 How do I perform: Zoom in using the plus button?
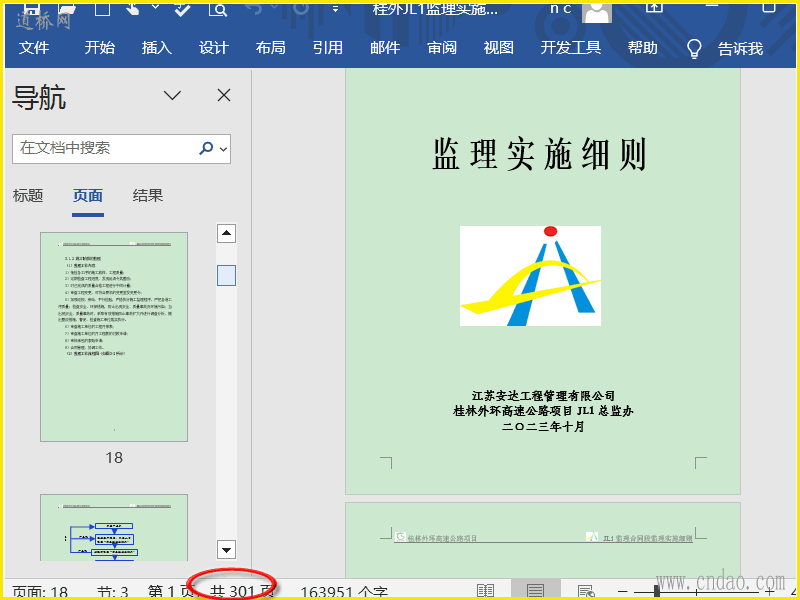(770, 592)
